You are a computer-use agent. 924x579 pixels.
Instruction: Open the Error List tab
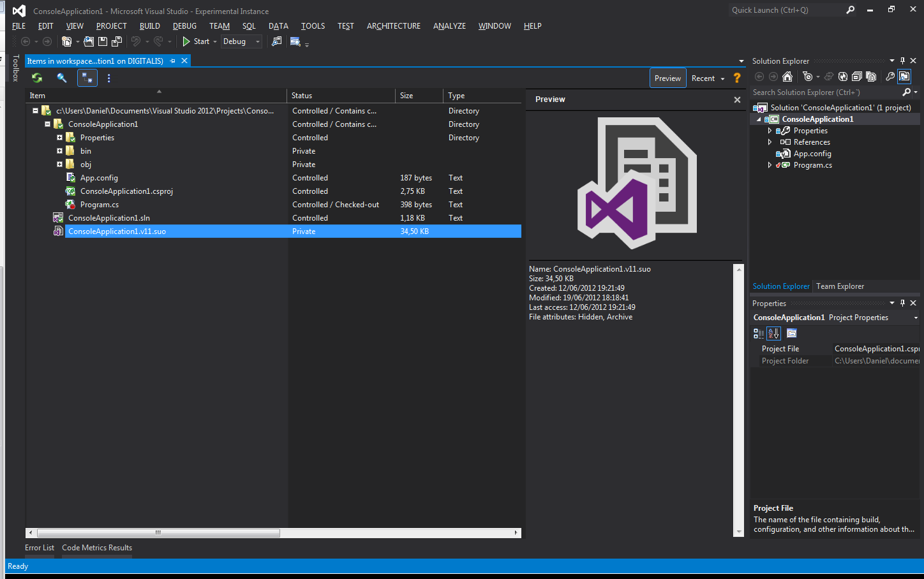pos(40,548)
